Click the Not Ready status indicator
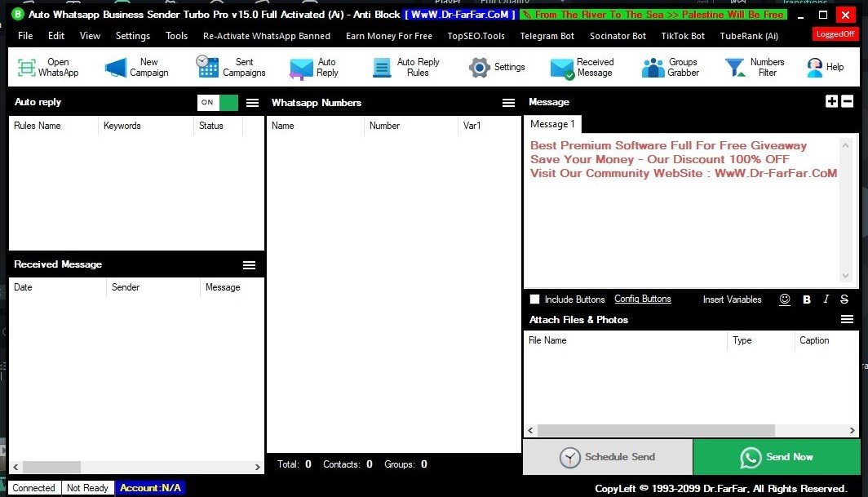Screen dimensions: 868x497 tap(87, 487)
